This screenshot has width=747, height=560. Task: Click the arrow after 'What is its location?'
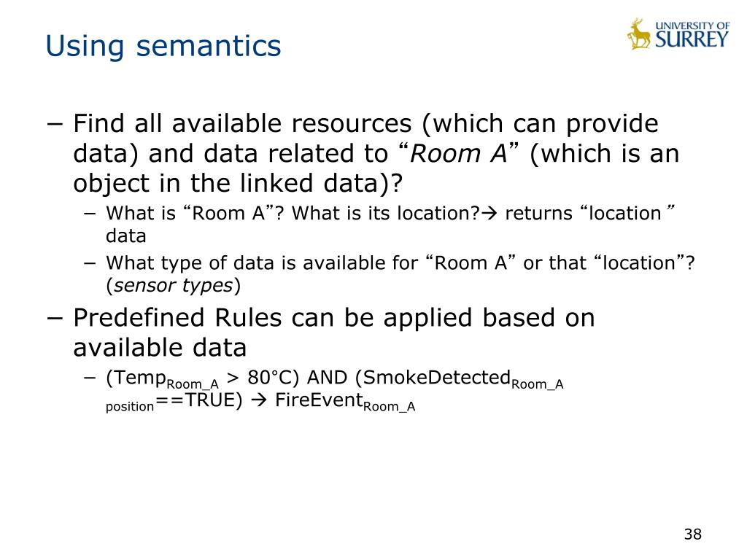click(489, 214)
